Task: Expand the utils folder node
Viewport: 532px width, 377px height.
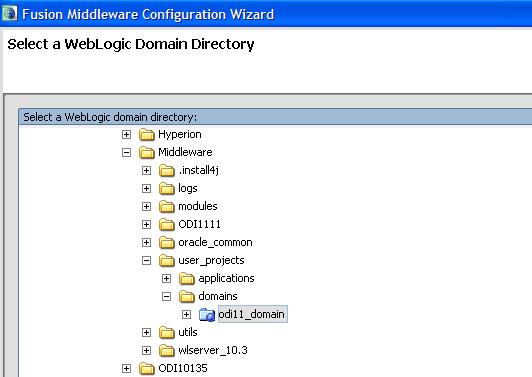Action: click(x=146, y=332)
